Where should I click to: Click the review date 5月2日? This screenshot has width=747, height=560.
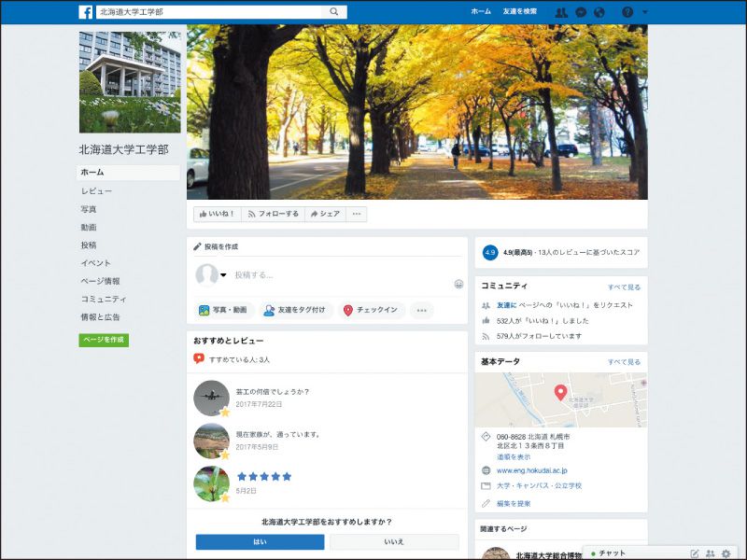pyautogui.click(x=246, y=491)
